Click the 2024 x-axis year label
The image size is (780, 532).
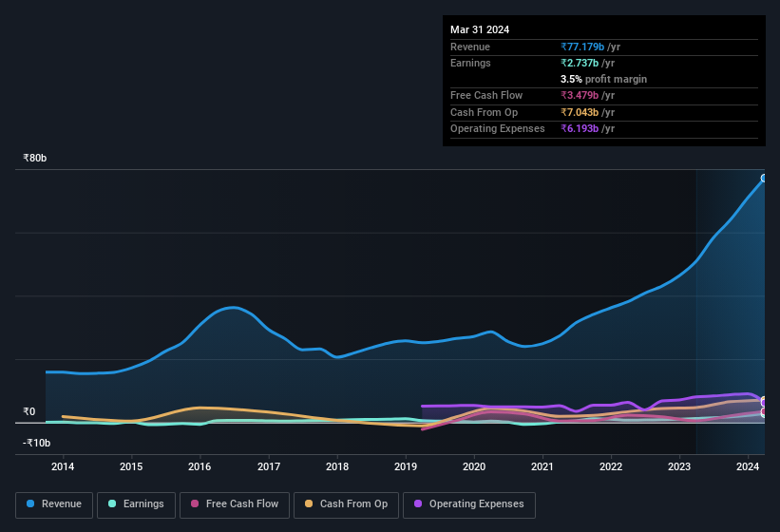pyautogui.click(x=748, y=466)
